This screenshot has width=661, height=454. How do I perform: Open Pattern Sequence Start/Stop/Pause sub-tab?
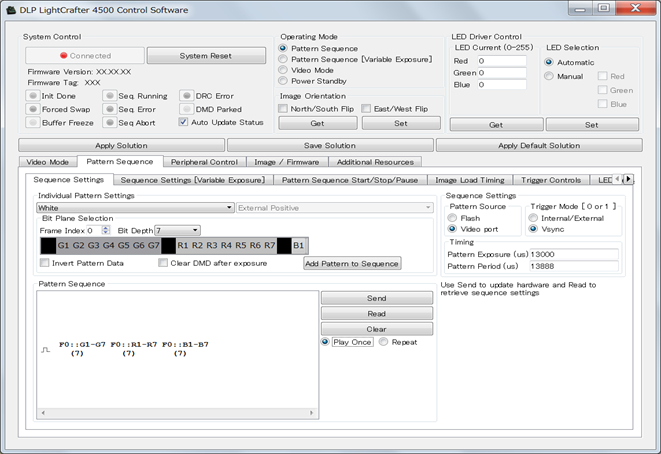[350, 180]
